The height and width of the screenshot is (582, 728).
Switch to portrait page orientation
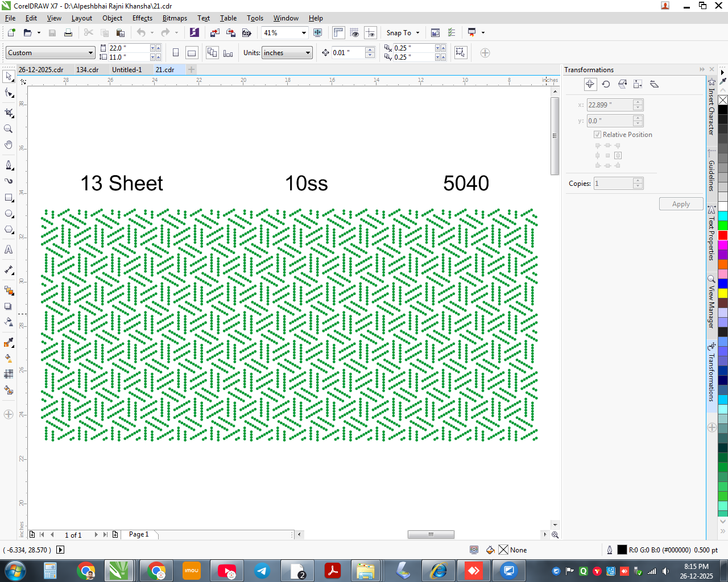pyautogui.click(x=176, y=53)
